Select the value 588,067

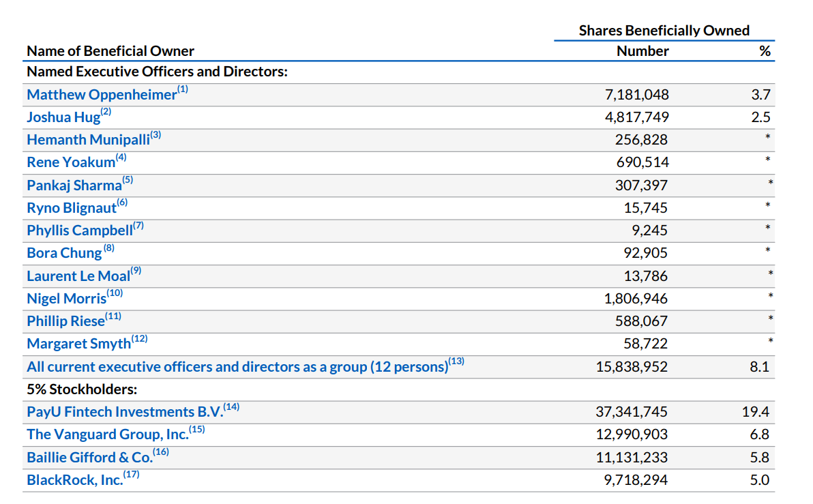coord(641,321)
